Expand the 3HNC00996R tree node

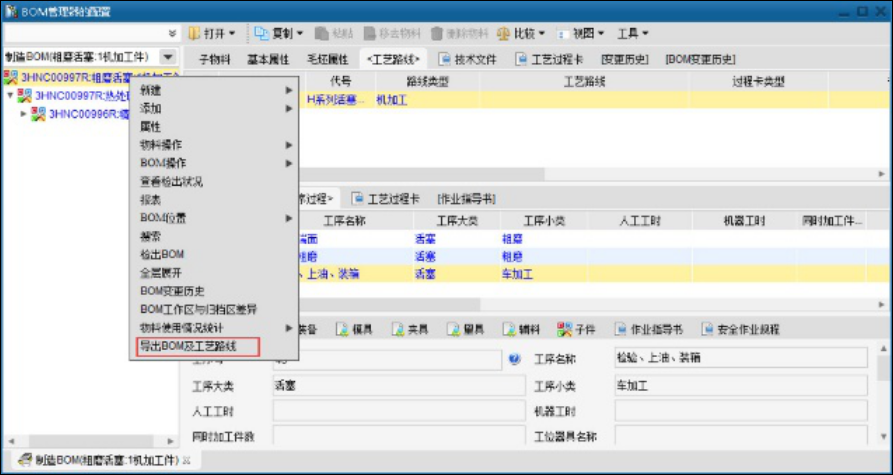[23, 114]
